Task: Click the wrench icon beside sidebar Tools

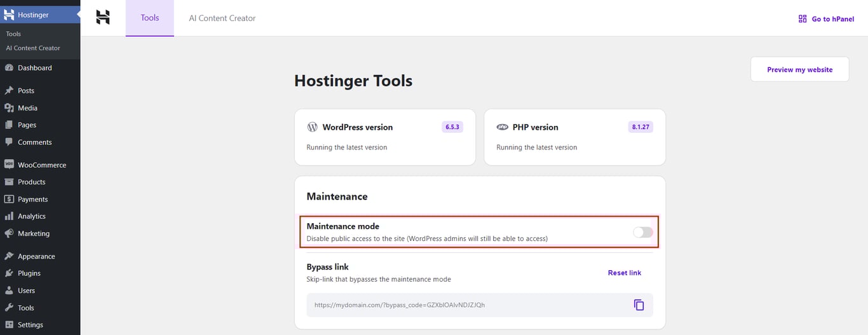Action: (x=9, y=308)
